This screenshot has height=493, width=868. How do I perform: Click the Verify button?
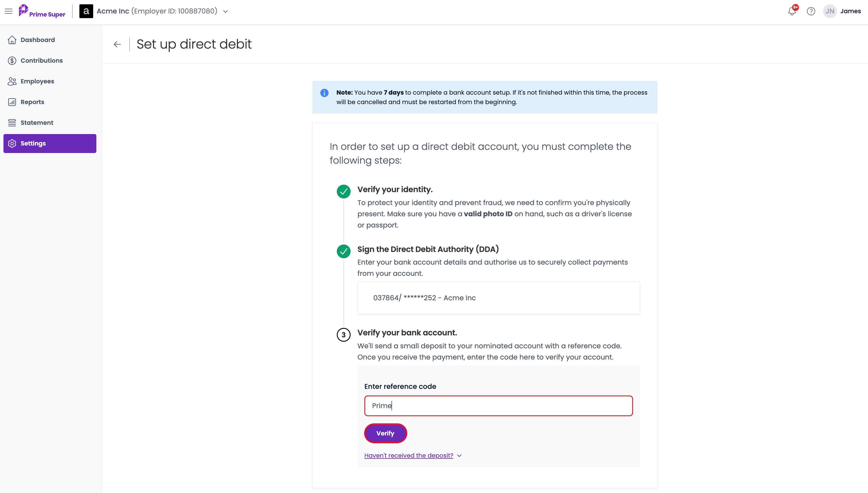(386, 433)
